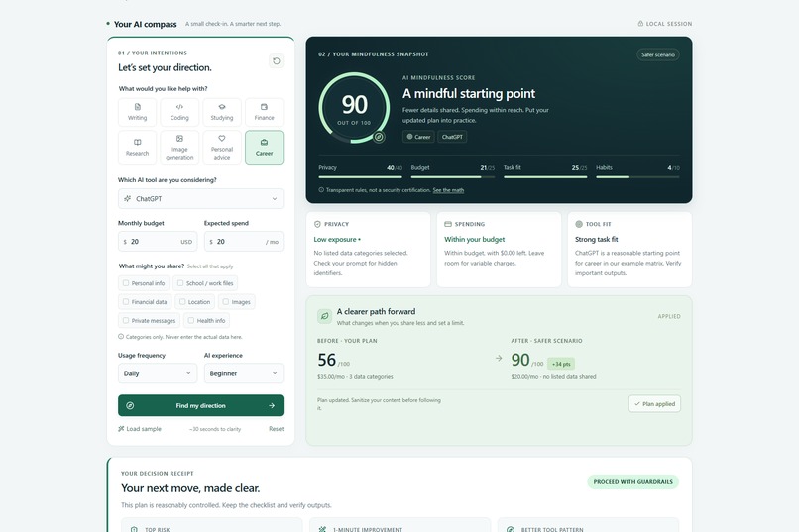Click the leaf icon beside A clearer path forward

[324, 316]
